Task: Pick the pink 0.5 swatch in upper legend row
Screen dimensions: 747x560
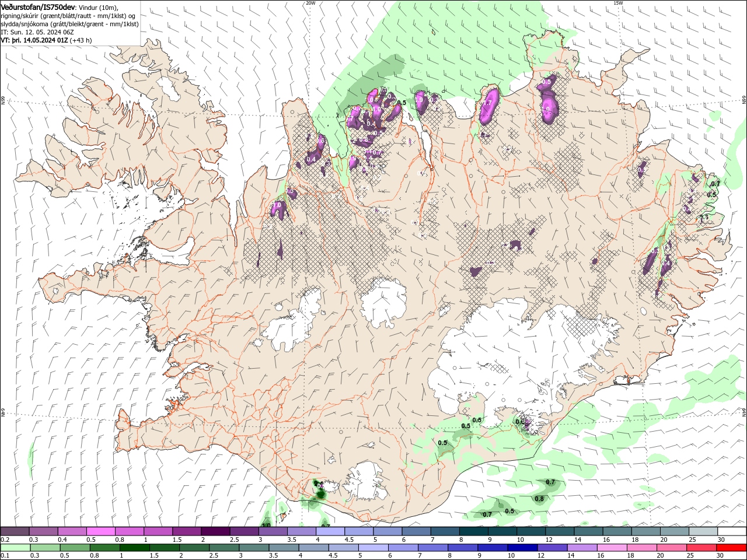Action: click(100, 531)
